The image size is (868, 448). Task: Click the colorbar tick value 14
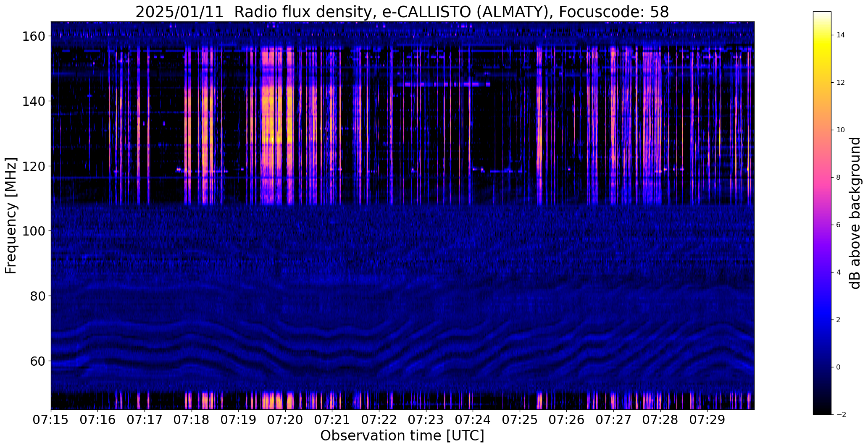[x=841, y=35]
